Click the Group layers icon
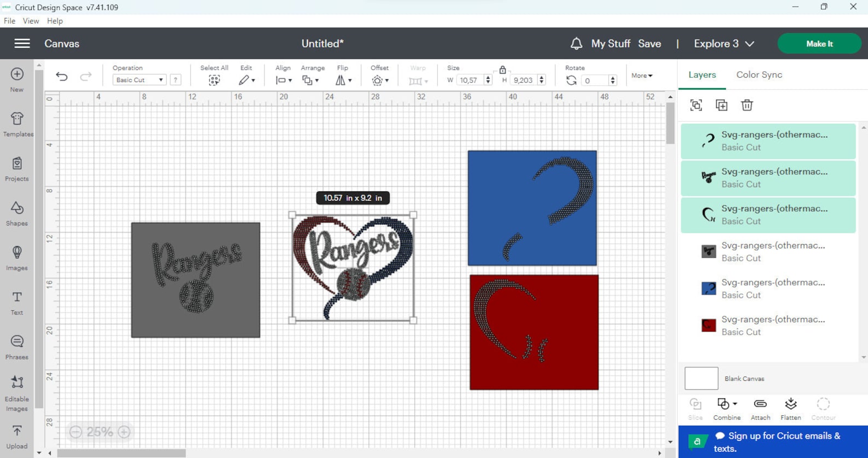The width and height of the screenshot is (868, 458). pyautogui.click(x=696, y=105)
